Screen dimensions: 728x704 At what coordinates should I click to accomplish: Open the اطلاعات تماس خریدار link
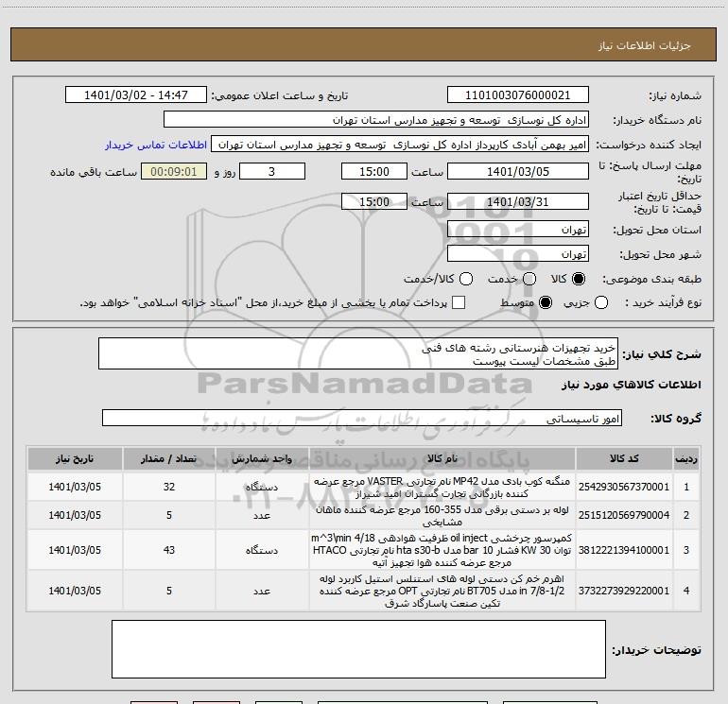coord(156,145)
